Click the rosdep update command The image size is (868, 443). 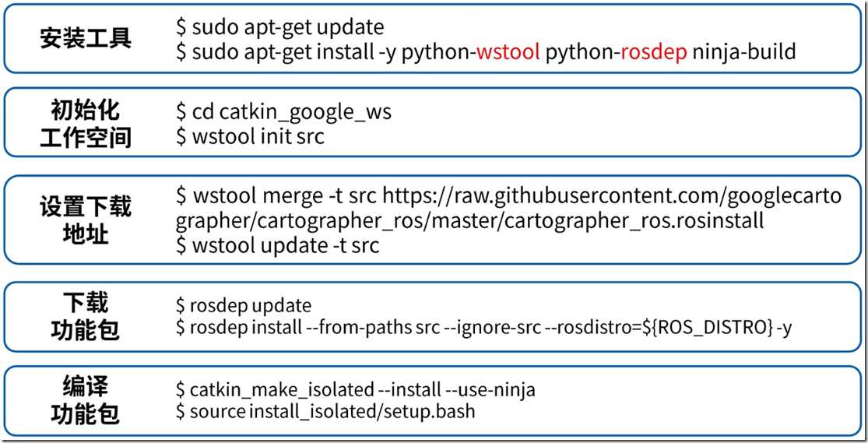click(x=244, y=306)
